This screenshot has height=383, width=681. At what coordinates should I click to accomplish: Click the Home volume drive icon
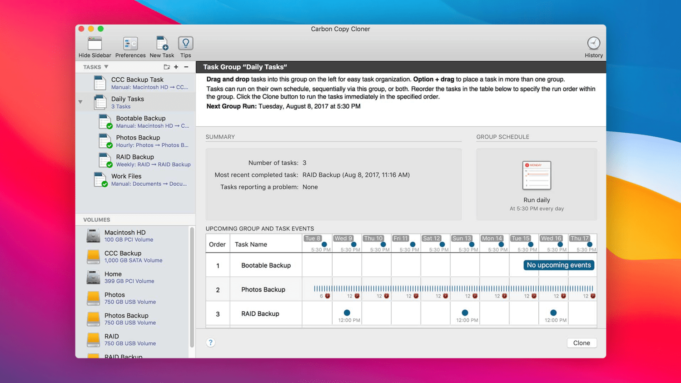click(x=93, y=277)
